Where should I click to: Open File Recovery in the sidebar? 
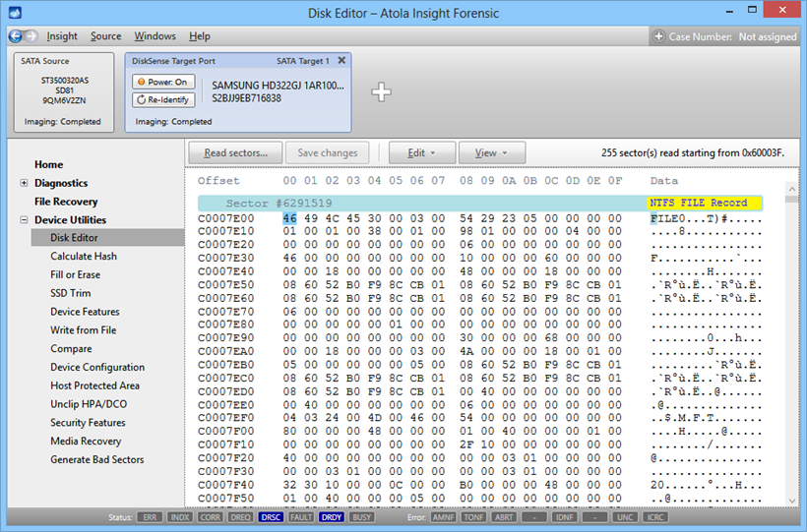point(66,202)
